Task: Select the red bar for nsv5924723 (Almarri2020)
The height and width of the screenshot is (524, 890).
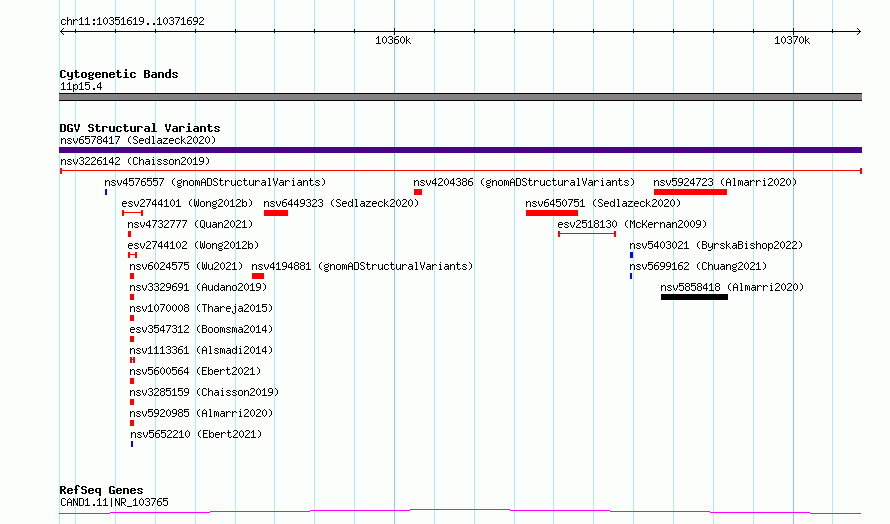Action: (690, 192)
